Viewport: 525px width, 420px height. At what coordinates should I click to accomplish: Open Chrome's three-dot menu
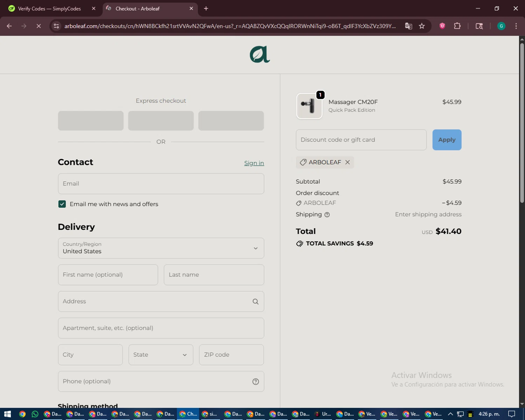click(x=516, y=26)
